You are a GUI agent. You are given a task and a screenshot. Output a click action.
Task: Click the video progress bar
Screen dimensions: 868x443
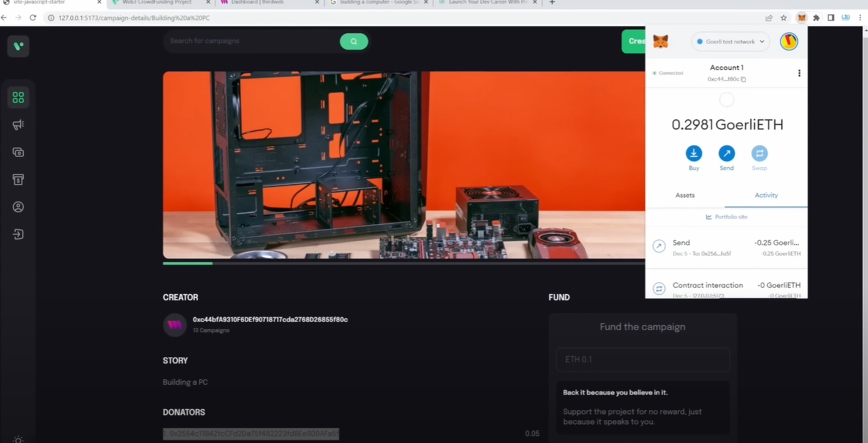[x=187, y=263]
